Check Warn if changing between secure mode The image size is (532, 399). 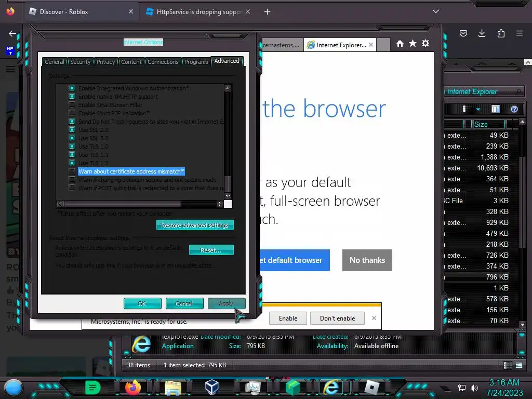tap(72, 179)
